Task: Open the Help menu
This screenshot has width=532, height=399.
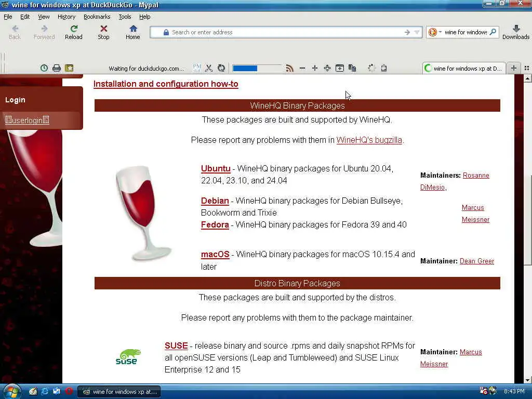Action: coord(144,17)
